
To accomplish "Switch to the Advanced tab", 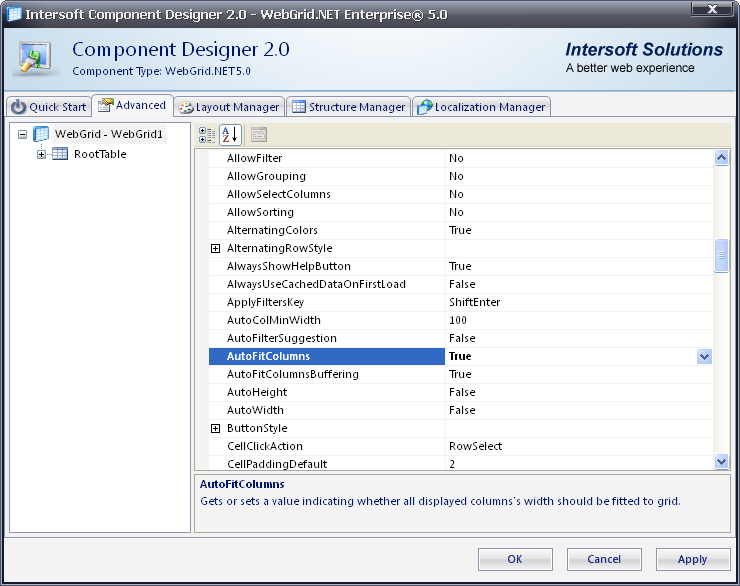I will coord(132,105).
